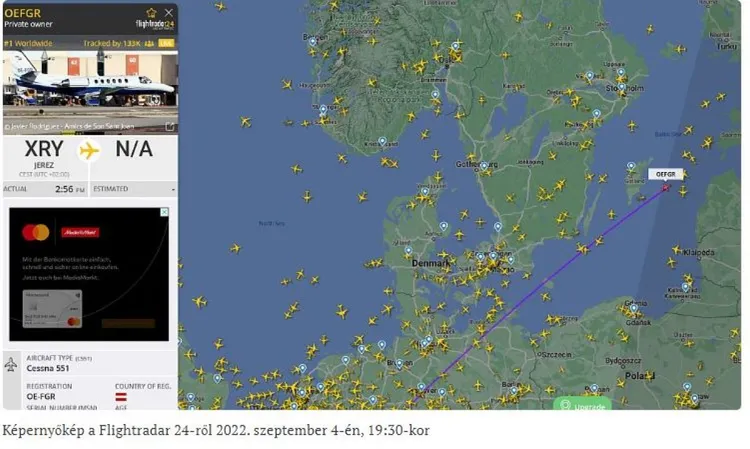
Task: Click the red selected OEFGR aircraft icon
Action: 666,186
